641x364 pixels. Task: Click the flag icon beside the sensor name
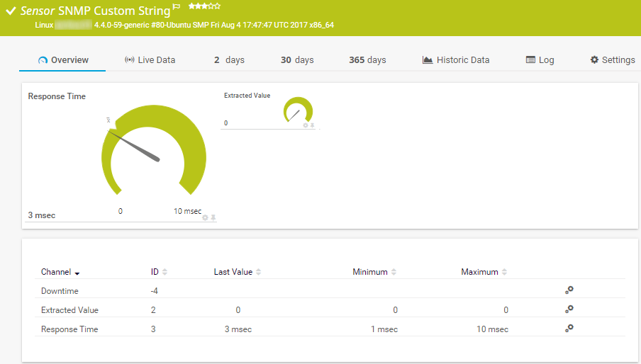177,7
